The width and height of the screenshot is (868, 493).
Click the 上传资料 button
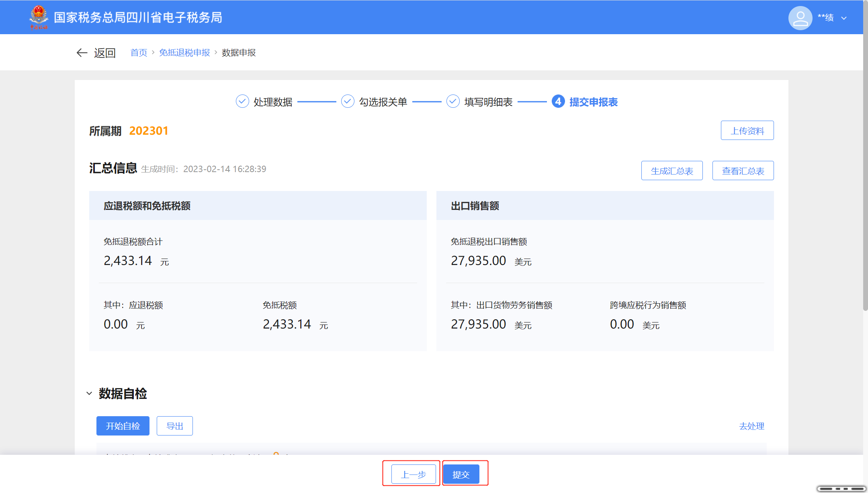747,130
